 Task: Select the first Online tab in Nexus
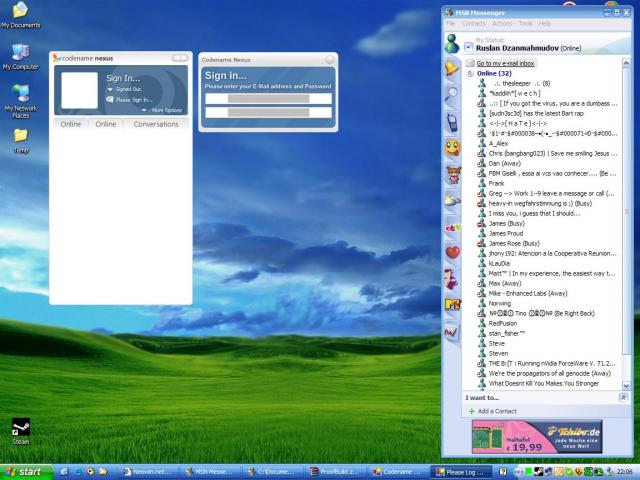[71, 124]
